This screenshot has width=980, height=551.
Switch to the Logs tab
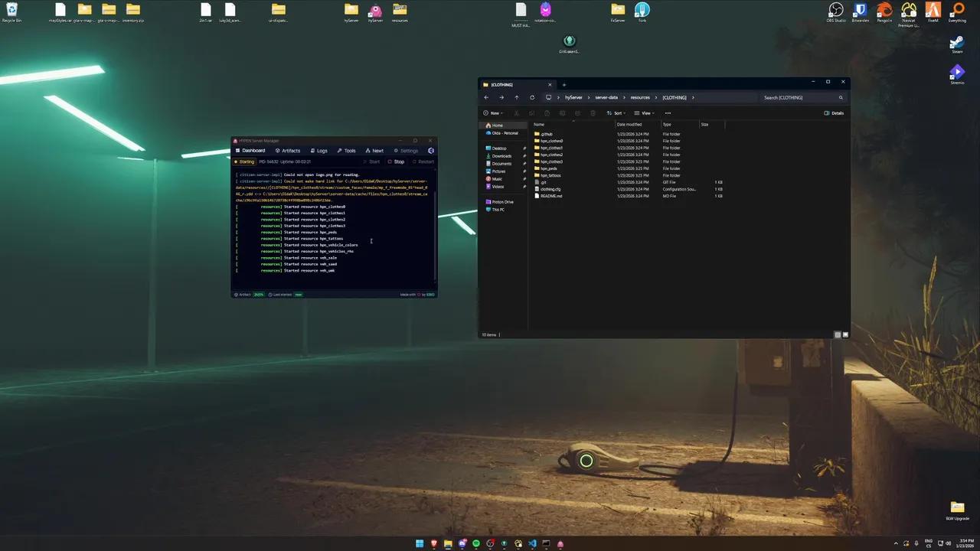[318, 151]
